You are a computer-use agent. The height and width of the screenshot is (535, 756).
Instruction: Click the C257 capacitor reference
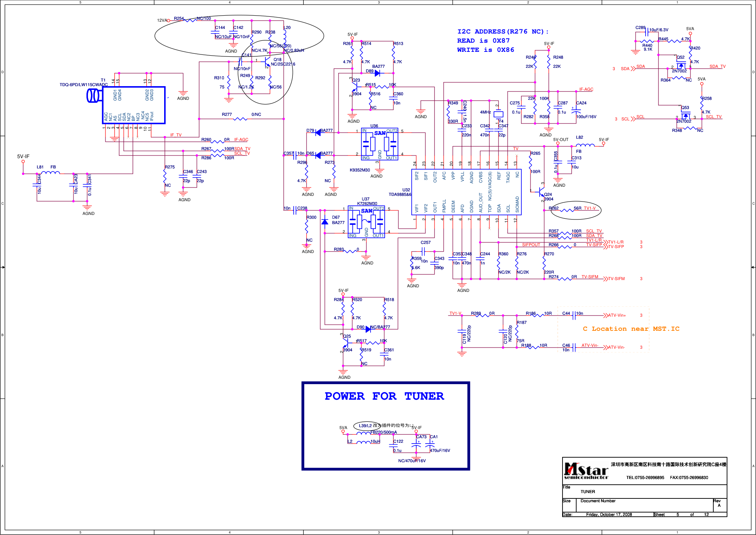tap(425, 242)
